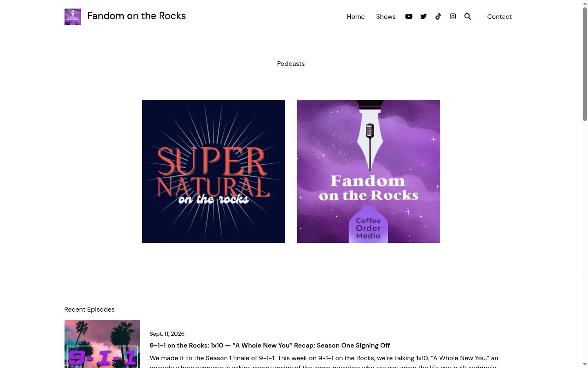588x368 pixels.
Task: Click the Fandom on the Rocks site title
Action: [136, 16]
